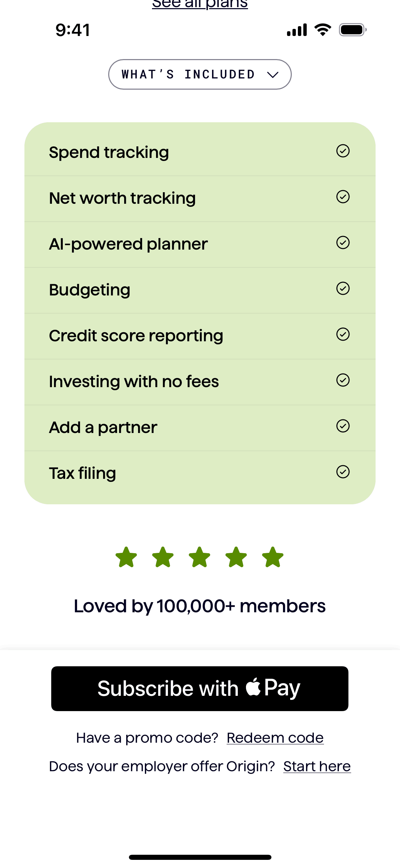
Task: Tap the Investing with no fees checkmark
Action: tap(343, 380)
